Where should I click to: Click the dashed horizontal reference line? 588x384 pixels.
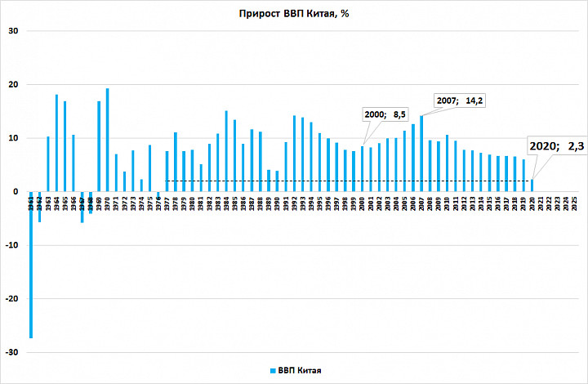[349, 181]
